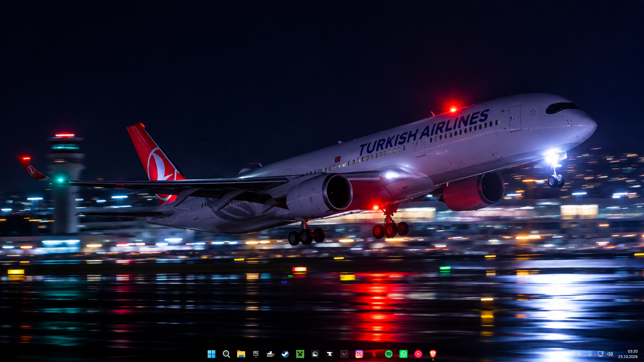
Task: Launch YouTube Music from the taskbar
Action: tap(418, 354)
